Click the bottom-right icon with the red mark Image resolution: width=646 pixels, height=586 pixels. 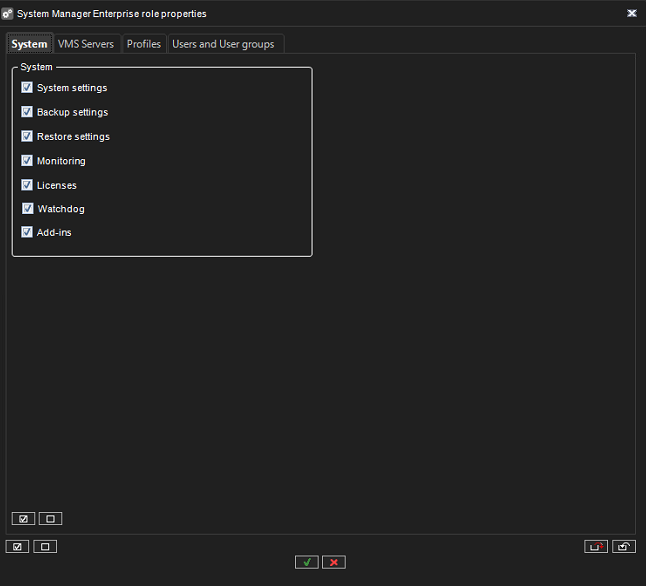point(596,546)
